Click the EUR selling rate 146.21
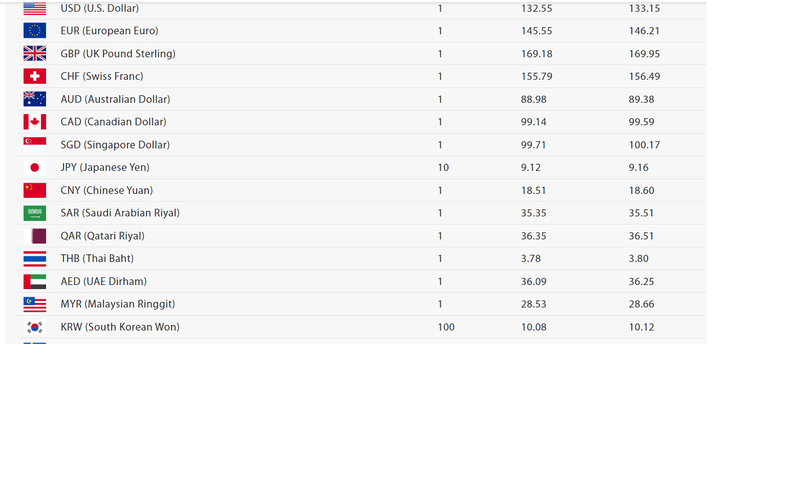812x504 pixels. tap(645, 31)
